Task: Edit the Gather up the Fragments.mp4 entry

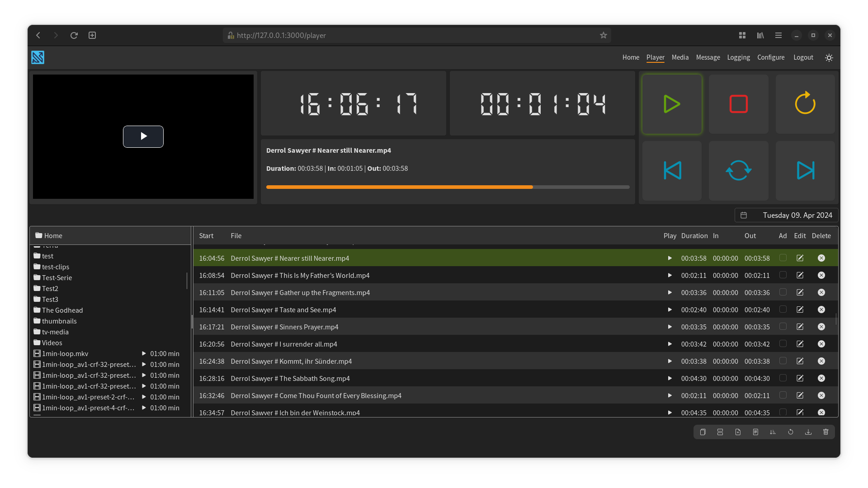Action: pyautogui.click(x=800, y=292)
